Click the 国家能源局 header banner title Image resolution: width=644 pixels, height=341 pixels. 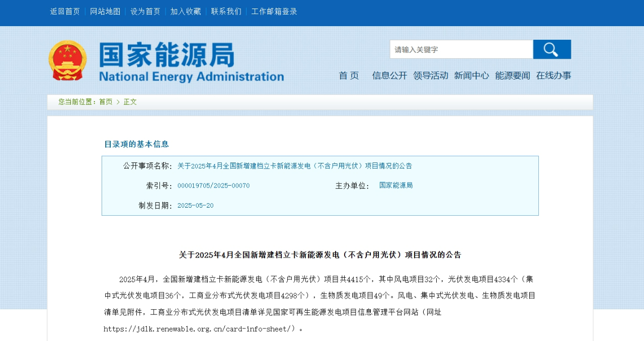click(x=191, y=61)
